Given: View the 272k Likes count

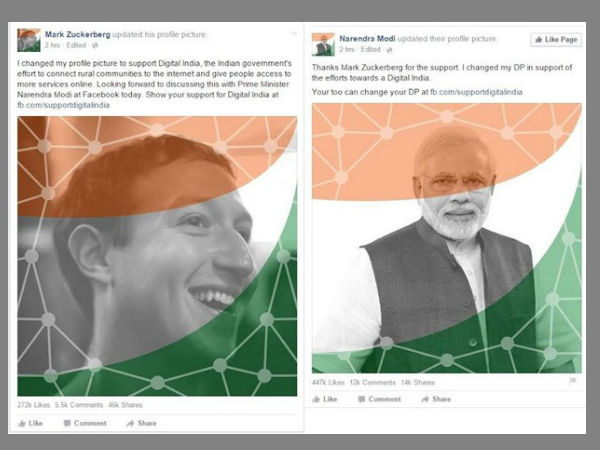Looking at the screenshot, I should pyautogui.click(x=34, y=405).
